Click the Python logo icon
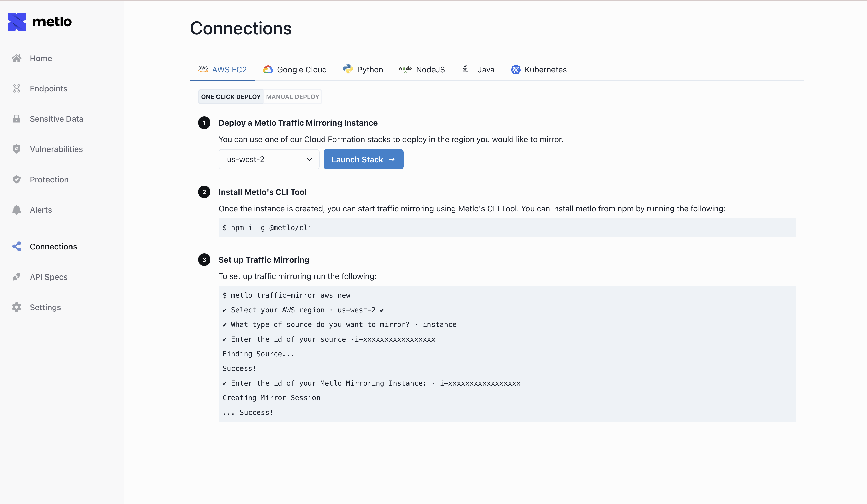 348,69
